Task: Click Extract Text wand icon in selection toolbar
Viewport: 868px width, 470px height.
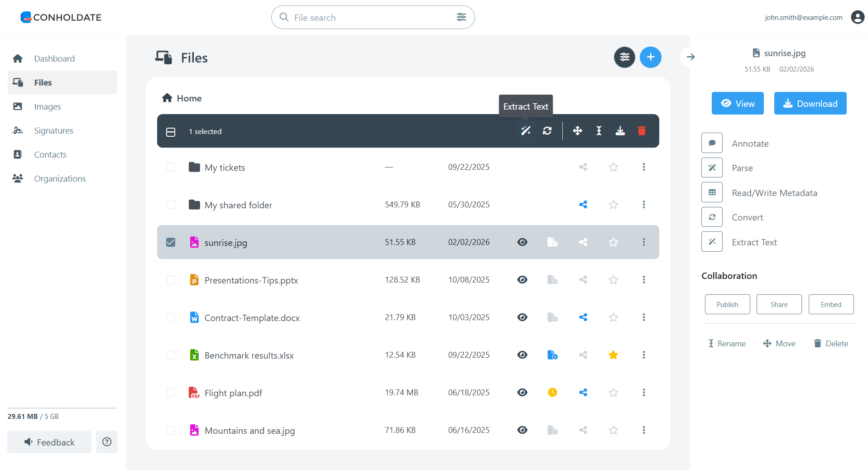Action: pyautogui.click(x=526, y=131)
